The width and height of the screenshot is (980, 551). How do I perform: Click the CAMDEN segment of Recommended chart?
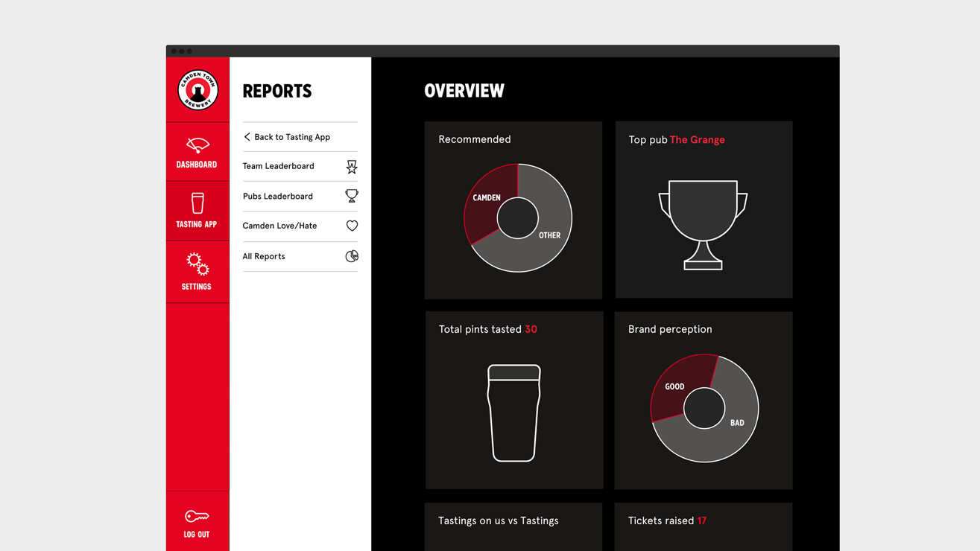(x=487, y=197)
